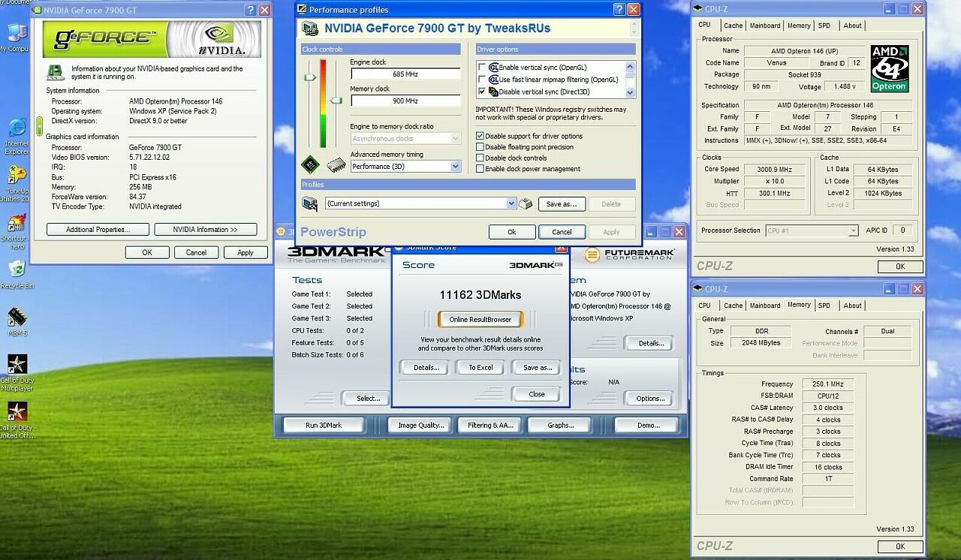Click the AMD 64 Opteron logo in CPU-Z
The image size is (961, 560).
tap(890, 68)
